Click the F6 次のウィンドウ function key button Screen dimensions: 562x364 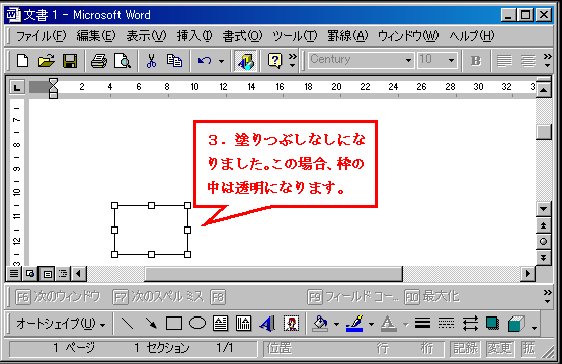click(x=57, y=297)
